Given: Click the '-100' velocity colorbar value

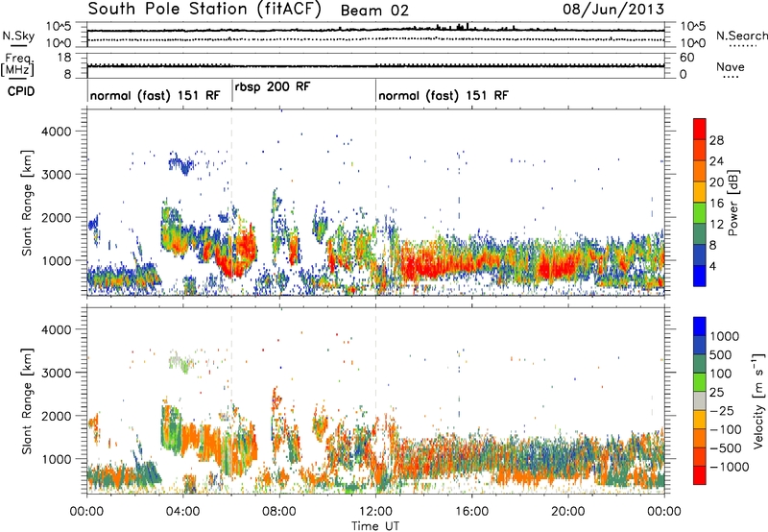Looking at the screenshot, I should pos(726,429).
